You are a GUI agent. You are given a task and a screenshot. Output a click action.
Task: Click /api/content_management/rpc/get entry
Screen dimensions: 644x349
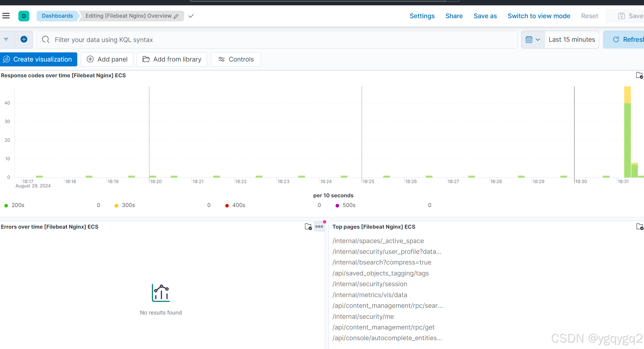click(383, 327)
